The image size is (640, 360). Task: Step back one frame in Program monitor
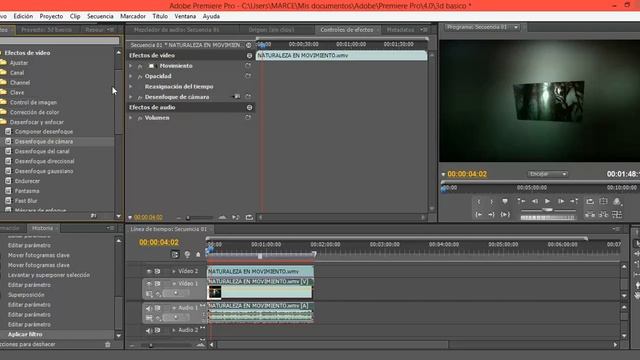click(534, 201)
